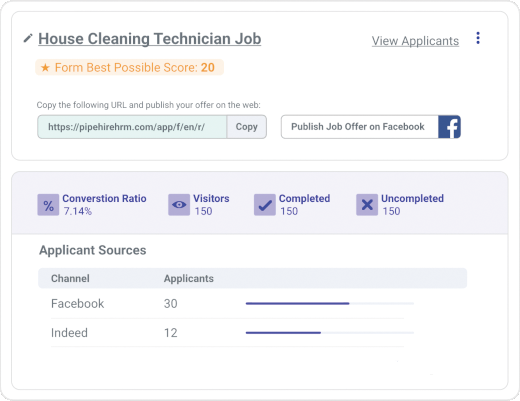Image resolution: width=520 pixels, height=401 pixels.
Task: Select the Indeed channel row
Action: (227, 333)
